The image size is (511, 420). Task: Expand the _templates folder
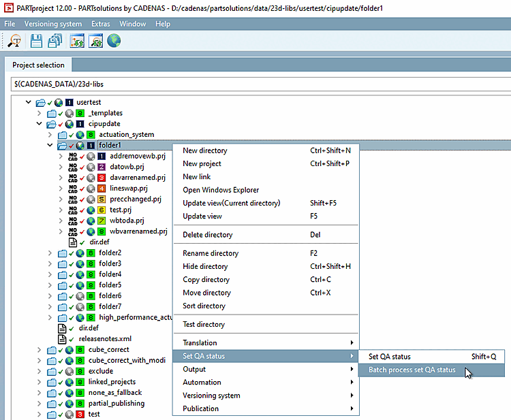click(39, 113)
